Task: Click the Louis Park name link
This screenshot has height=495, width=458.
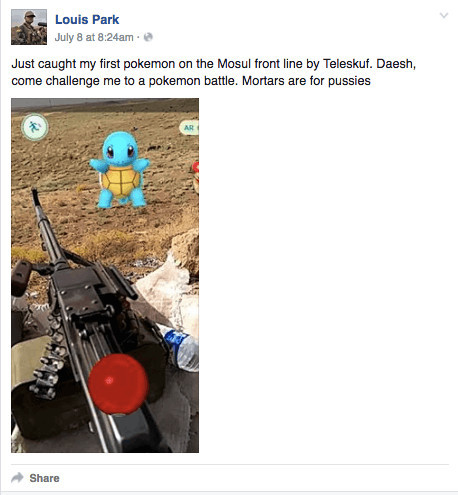Action: tap(87, 20)
